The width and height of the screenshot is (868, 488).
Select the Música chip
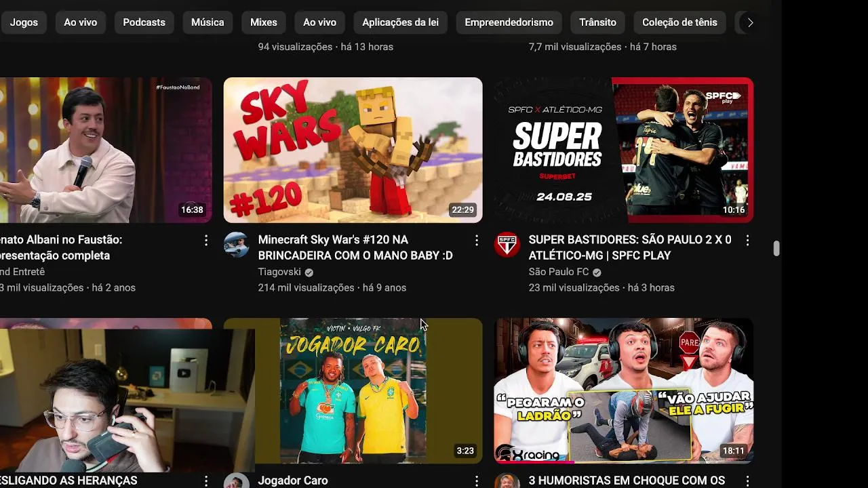(x=208, y=22)
